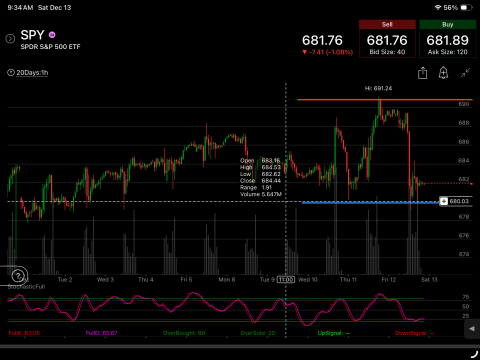Tap the Hi: 691.24 label
This screenshot has height=360, width=480.
pos(378,88)
